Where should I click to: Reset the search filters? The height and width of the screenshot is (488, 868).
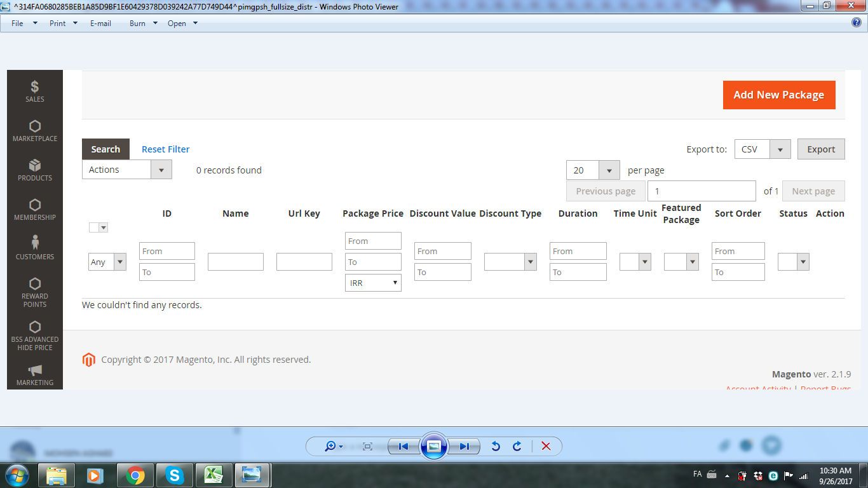click(x=165, y=149)
